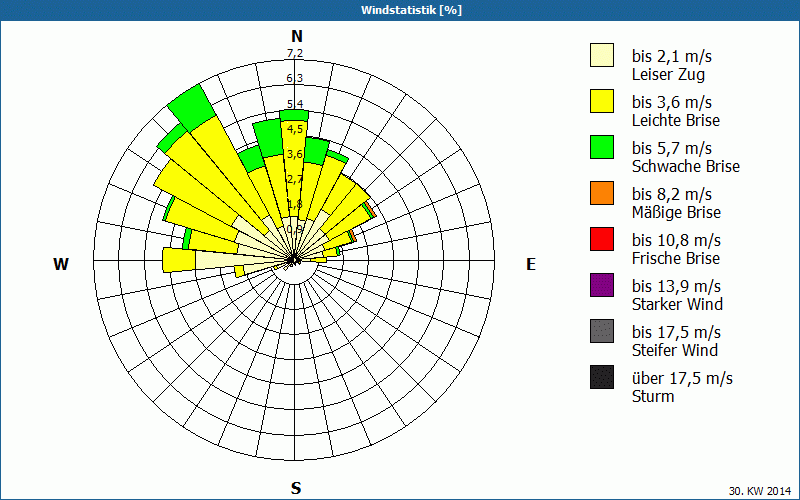Image resolution: width=800 pixels, height=500 pixels.
Task: Click the 'Leiser Zug' legend text
Action: (x=668, y=74)
